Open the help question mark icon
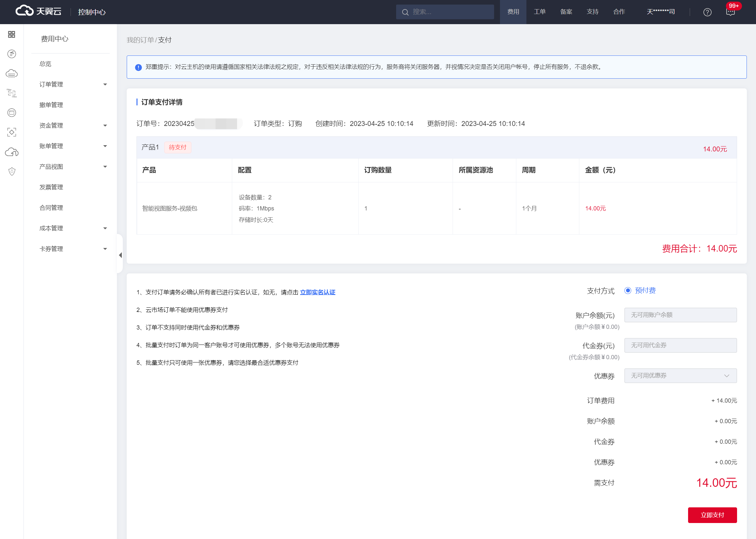This screenshot has width=756, height=539. pos(707,12)
